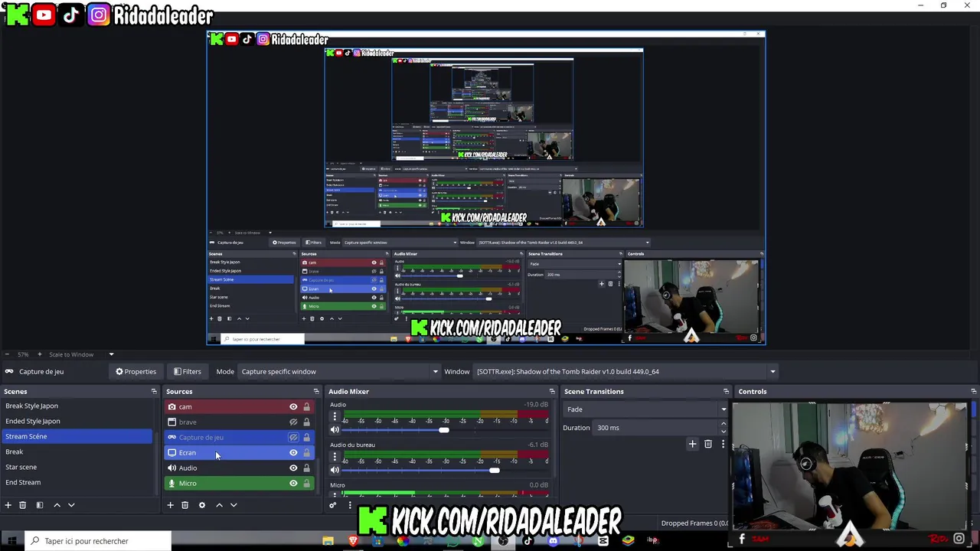
Task: Open source Properties button
Action: pyautogui.click(x=136, y=371)
